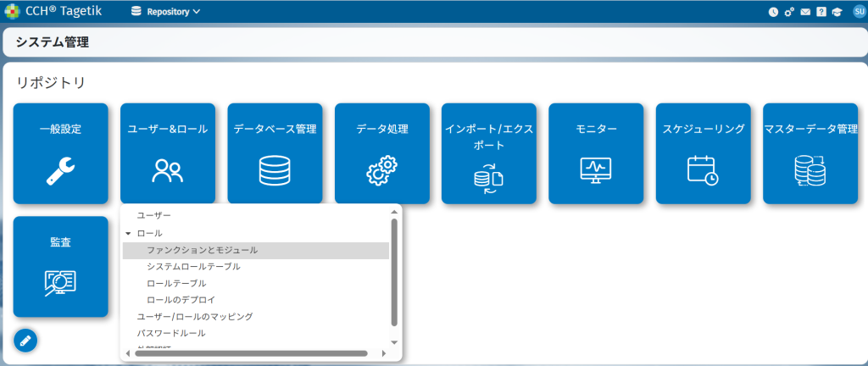868x366 pixels.
Task: Click the pencil edit button
Action: pyautogui.click(x=25, y=341)
